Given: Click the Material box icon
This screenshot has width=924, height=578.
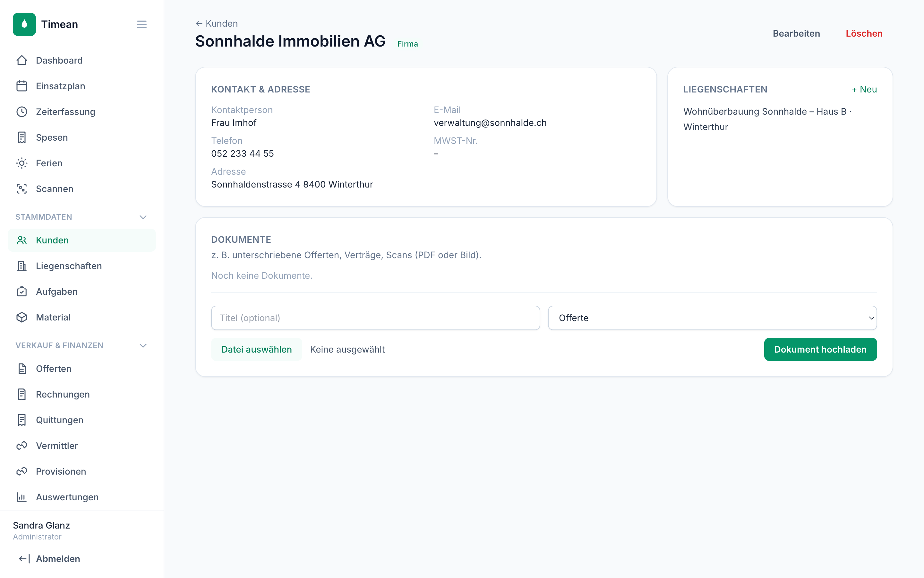Looking at the screenshot, I should 22,317.
